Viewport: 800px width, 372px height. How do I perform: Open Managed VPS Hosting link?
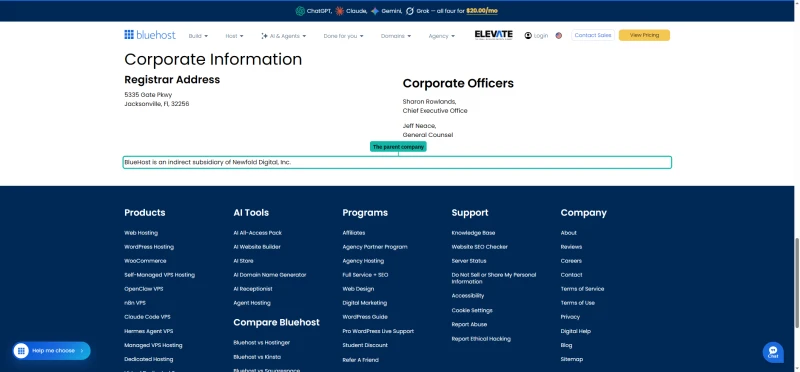click(153, 345)
